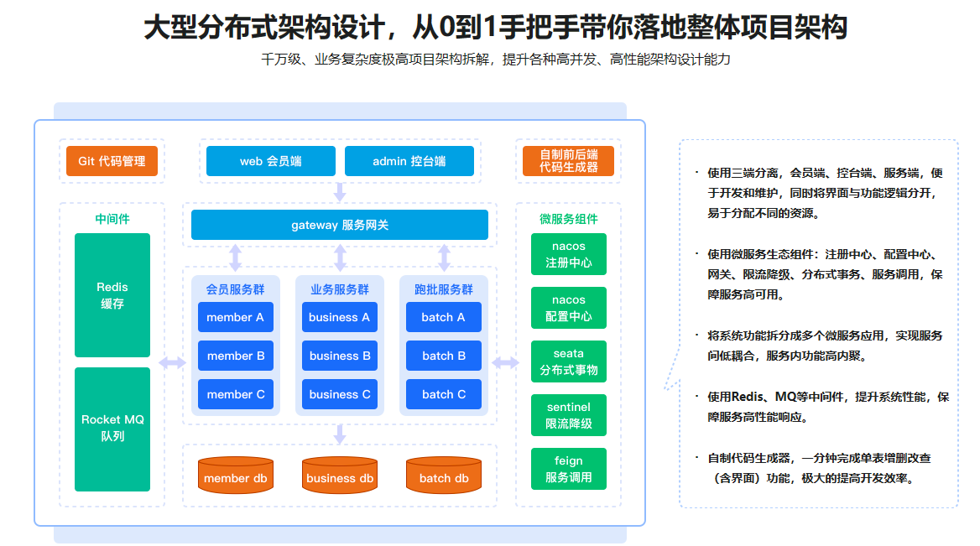Click the down arrow above business db
This screenshot has height=546, width=980.
coord(340,434)
